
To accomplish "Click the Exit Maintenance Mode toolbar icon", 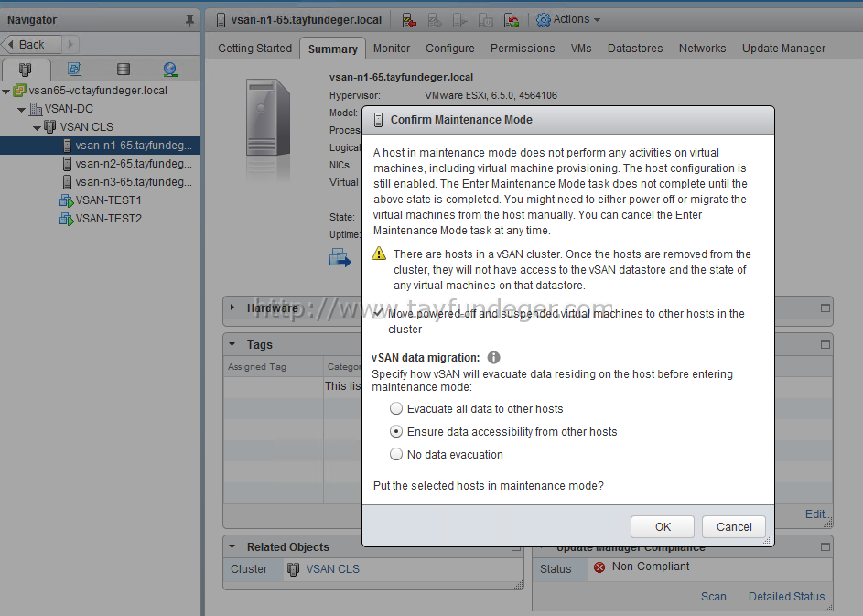I will tap(435, 20).
